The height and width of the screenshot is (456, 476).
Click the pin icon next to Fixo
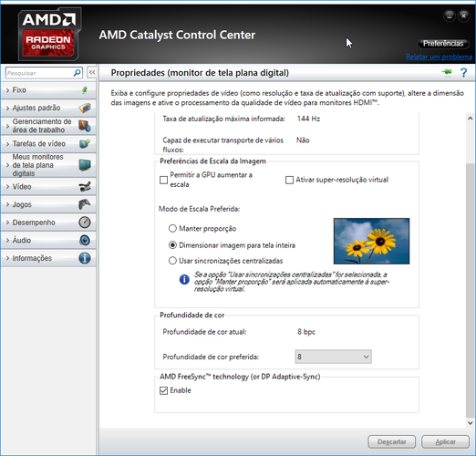point(85,89)
